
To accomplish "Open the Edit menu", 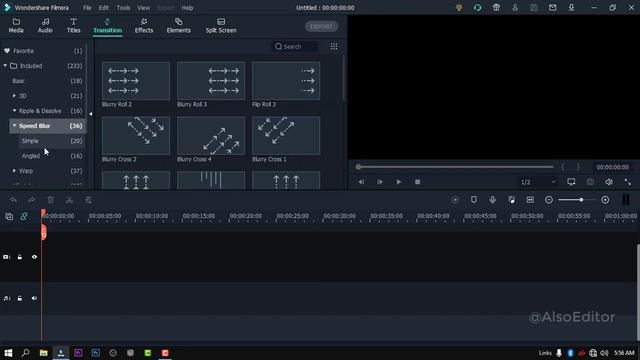I will 104,8.
